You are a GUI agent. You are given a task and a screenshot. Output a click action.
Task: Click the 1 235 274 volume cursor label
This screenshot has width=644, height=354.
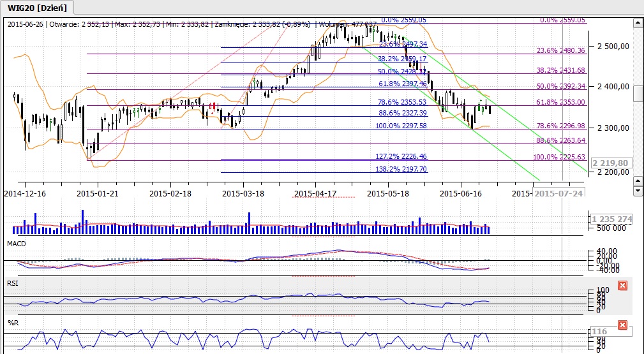611,219
